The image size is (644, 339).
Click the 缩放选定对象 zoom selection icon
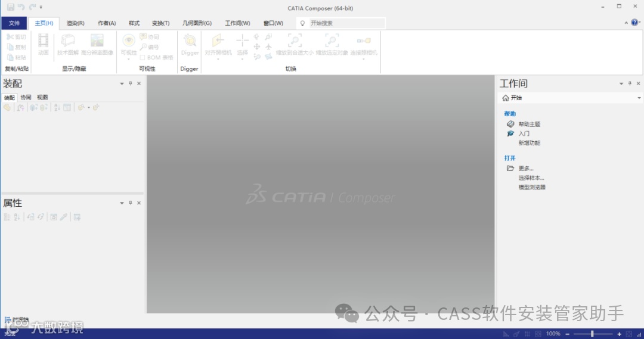[x=332, y=41]
